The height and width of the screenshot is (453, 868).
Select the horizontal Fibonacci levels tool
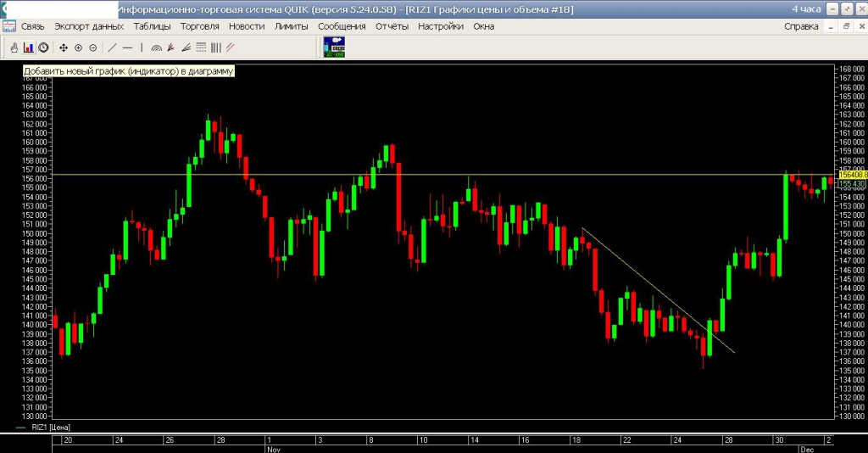tap(201, 48)
